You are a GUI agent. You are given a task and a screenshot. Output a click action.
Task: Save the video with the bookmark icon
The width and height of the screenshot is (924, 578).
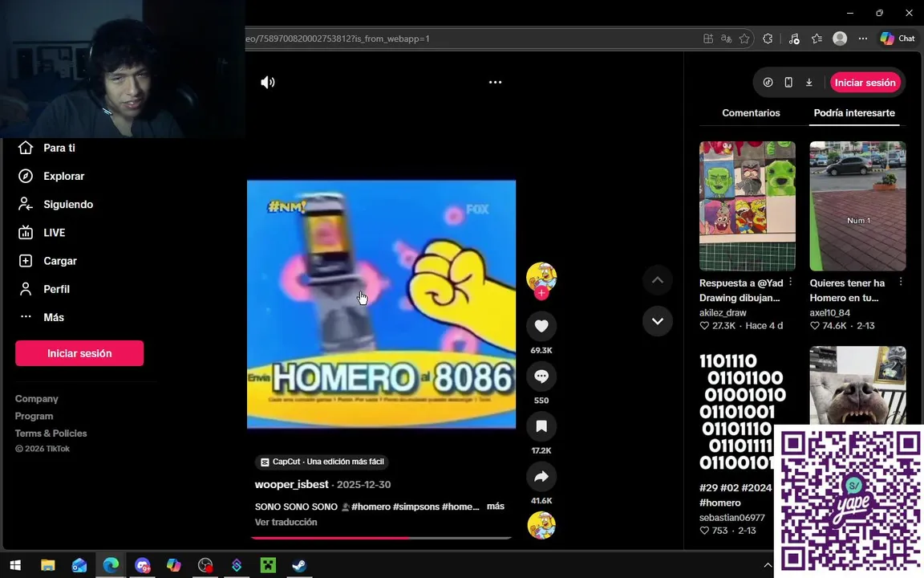(x=541, y=425)
